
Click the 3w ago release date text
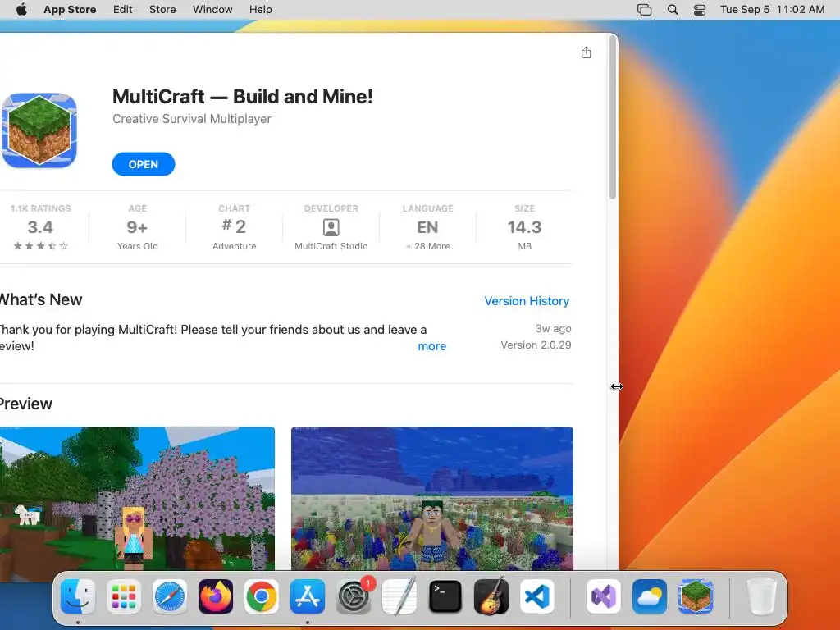click(x=554, y=328)
